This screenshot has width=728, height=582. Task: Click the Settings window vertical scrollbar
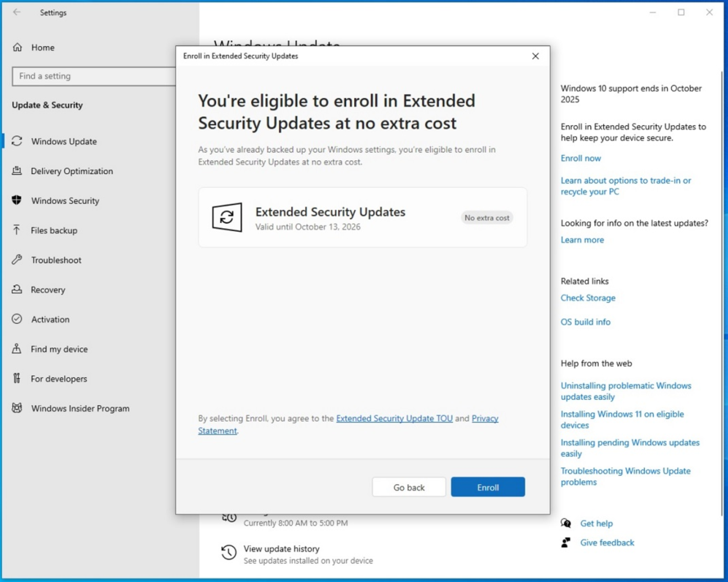(x=722, y=293)
